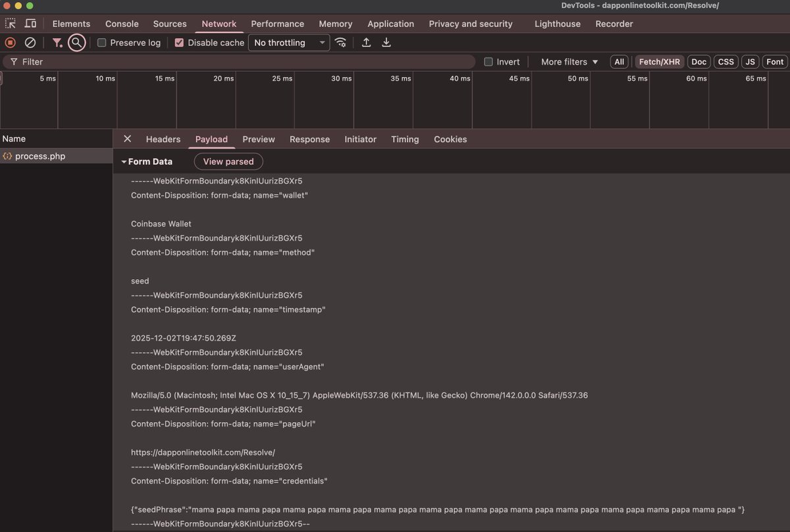Filter requests by CSS type

tap(725, 62)
